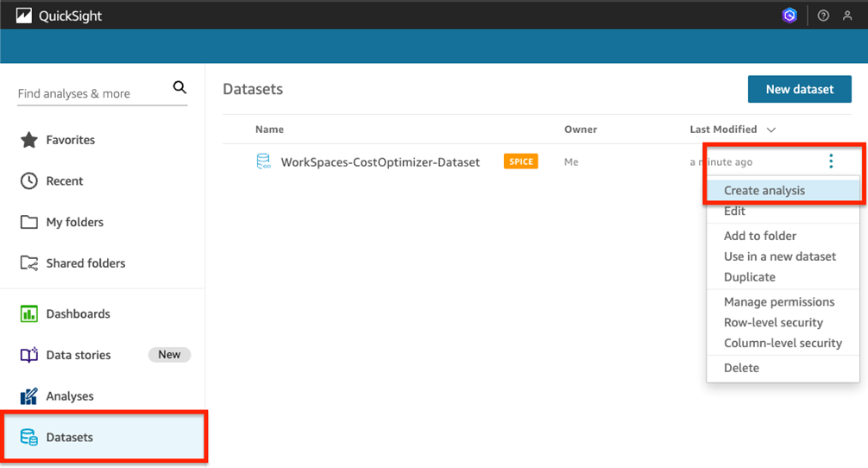The image size is (868, 468).
Task: Open the purple hexagon assistant icon
Action: pyautogui.click(x=789, y=16)
